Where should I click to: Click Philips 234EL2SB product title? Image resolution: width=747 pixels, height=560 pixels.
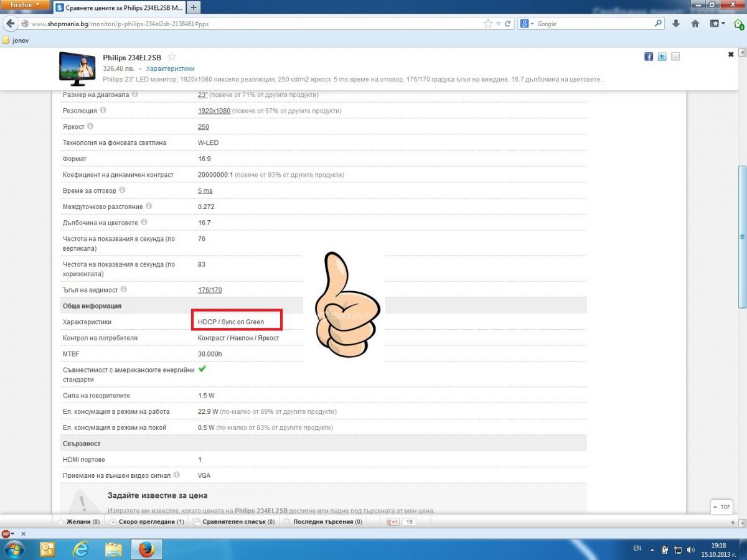(132, 57)
